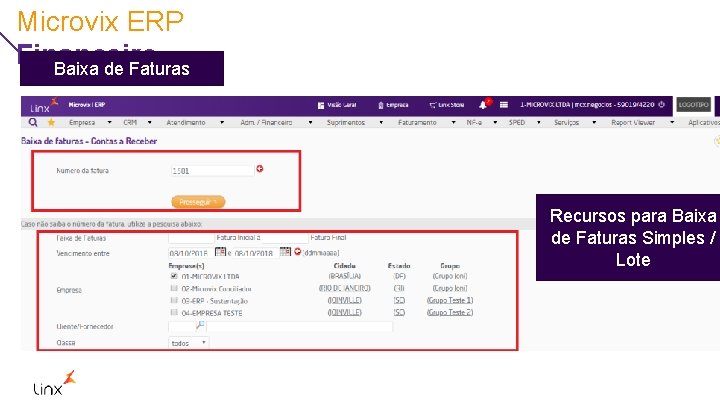The height and width of the screenshot is (405, 720).
Task: Click the Microvix | ERP header title
Action: pyautogui.click(x=87, y=105)
